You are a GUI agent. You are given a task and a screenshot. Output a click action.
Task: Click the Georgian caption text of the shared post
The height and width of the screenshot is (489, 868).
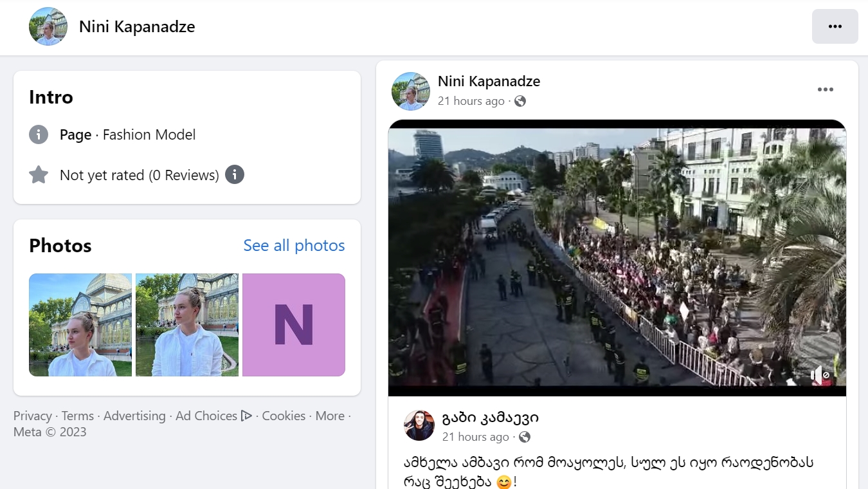(x=609, y=472)
